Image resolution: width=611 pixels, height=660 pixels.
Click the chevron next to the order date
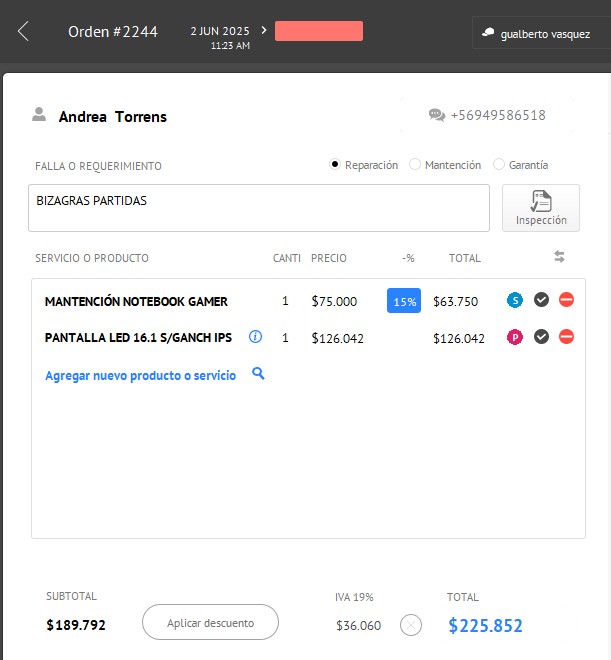tap(264, 30)
